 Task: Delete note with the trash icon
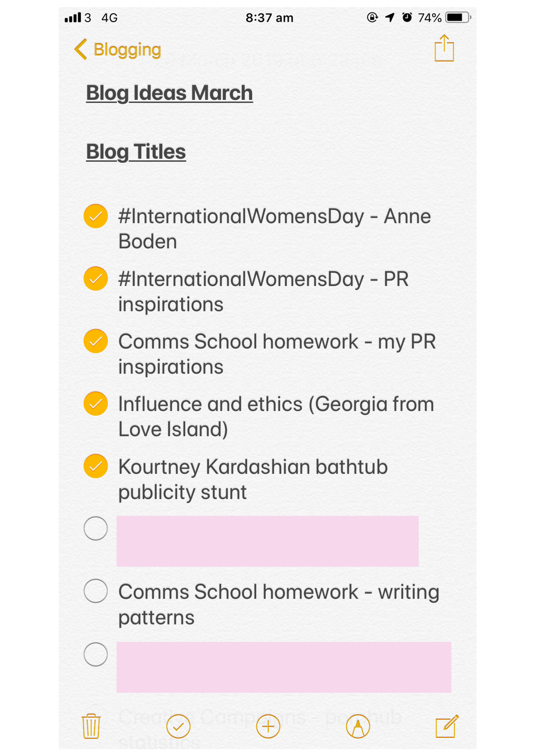pyautogui.click(x=91, y=726)
